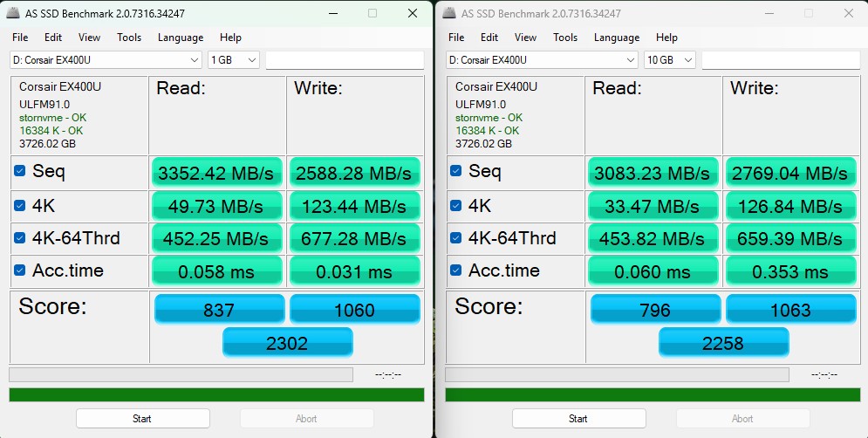This screenshot has height=438, width=868.
Task: Click total score 2302
Action: pos(287,342)
